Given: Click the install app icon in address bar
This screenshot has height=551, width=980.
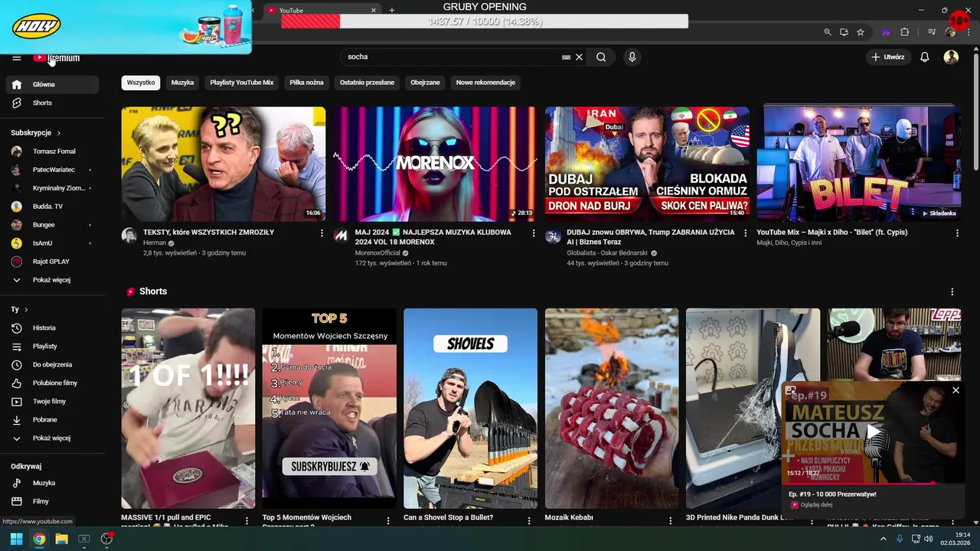Looking at the screenshot, I should 844,32.
